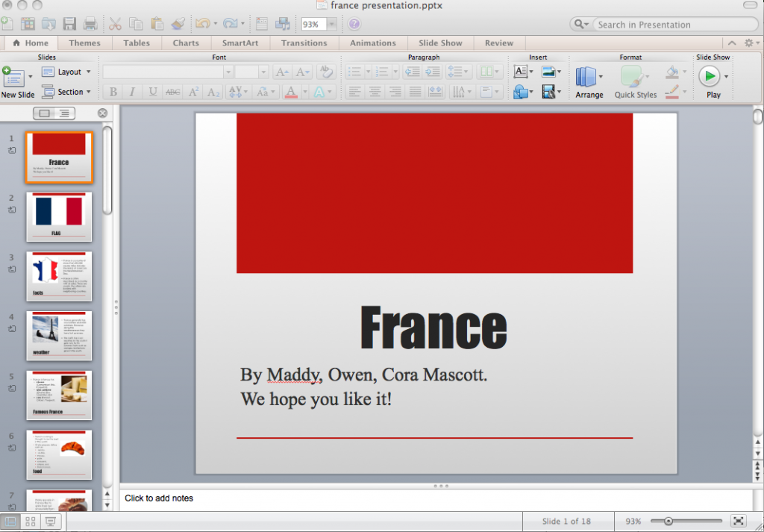The image size is (764, 532).
Task: Align text right
Action: [395, 92]
